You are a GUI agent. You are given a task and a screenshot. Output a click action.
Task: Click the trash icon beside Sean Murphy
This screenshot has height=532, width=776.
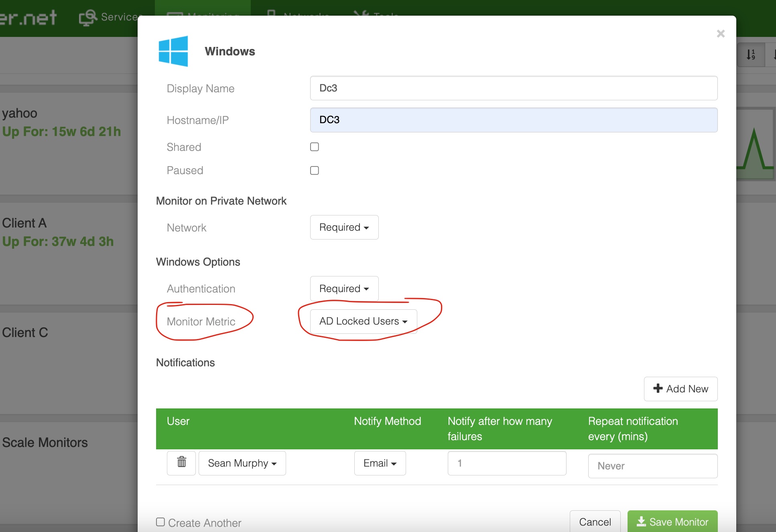pyautogui.click(x=181, y=463)
